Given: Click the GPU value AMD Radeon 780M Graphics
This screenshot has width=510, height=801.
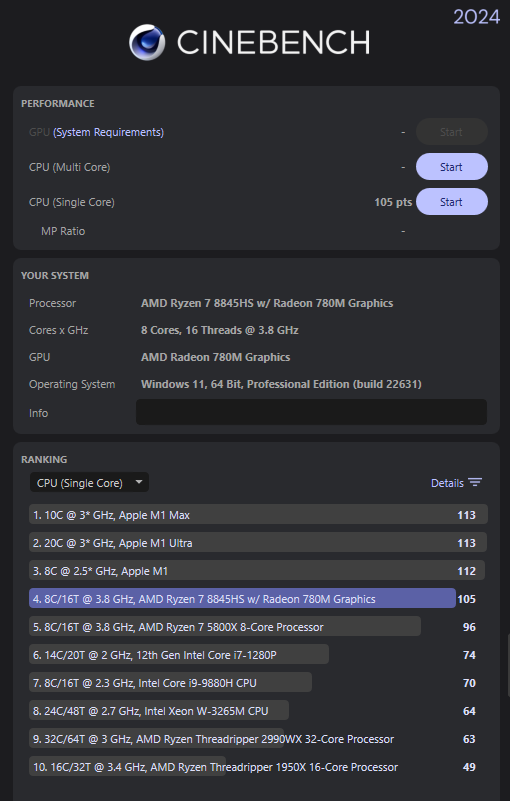Looking at the screenshot, I should tap(215, 357).
